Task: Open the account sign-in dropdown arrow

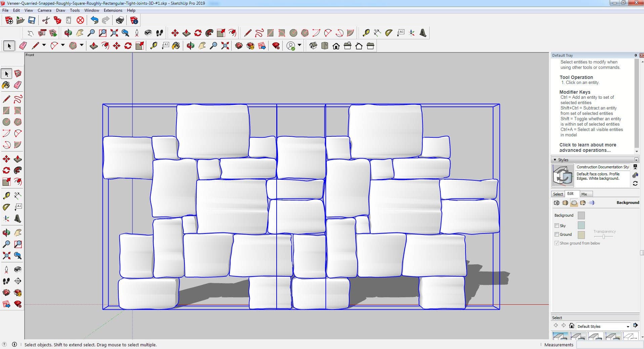Action: point(299,45)
